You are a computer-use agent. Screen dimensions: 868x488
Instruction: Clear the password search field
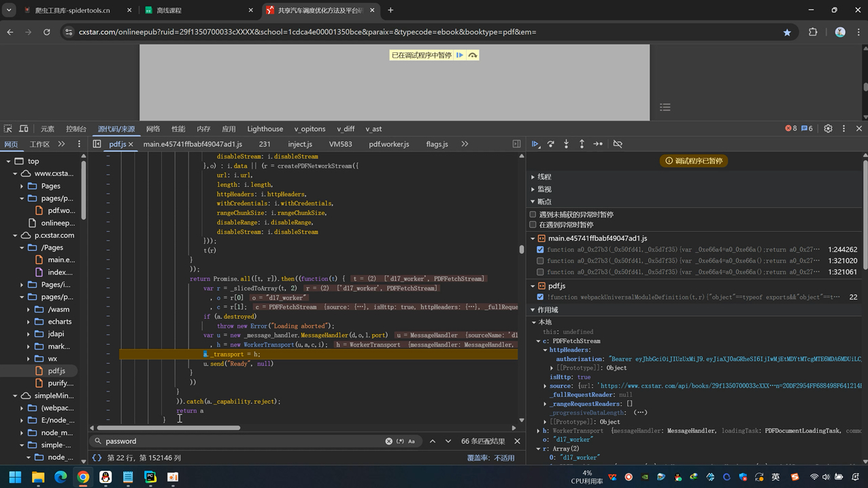coord(388,441)
